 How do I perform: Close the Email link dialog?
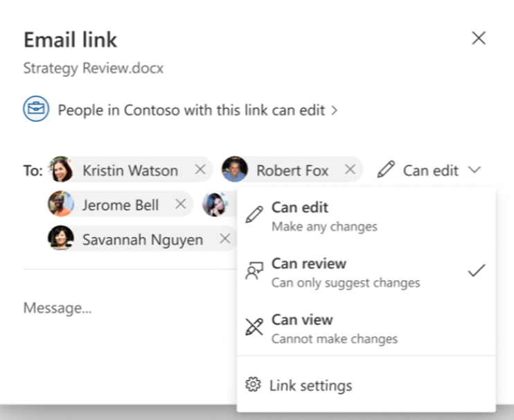pyautogui.click(x=478, y=39)
